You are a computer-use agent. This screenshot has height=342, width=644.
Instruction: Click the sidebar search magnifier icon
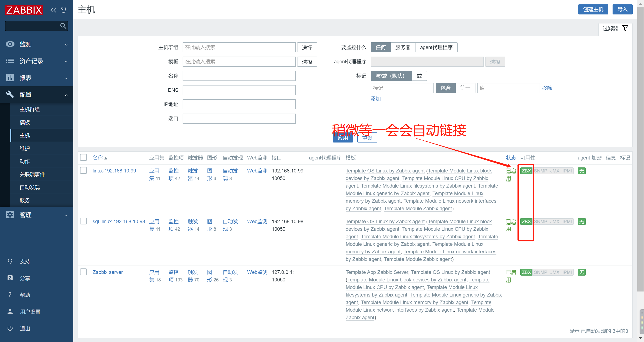pyautogui.click(x=63, y=26)
